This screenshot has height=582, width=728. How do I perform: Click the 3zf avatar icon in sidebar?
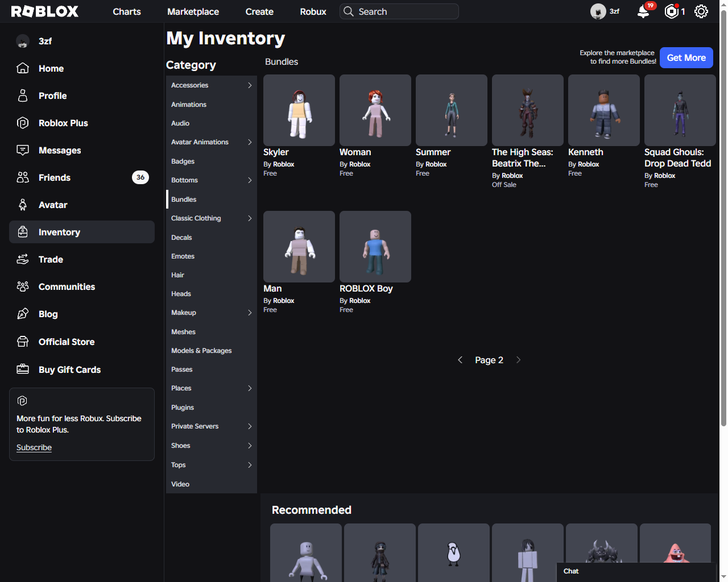click(x=23, y=41)
